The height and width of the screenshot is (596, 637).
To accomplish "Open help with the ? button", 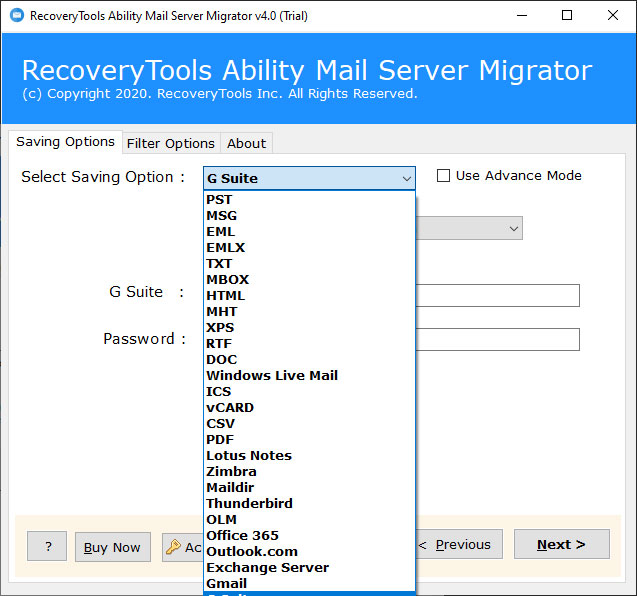I will 47,546.
